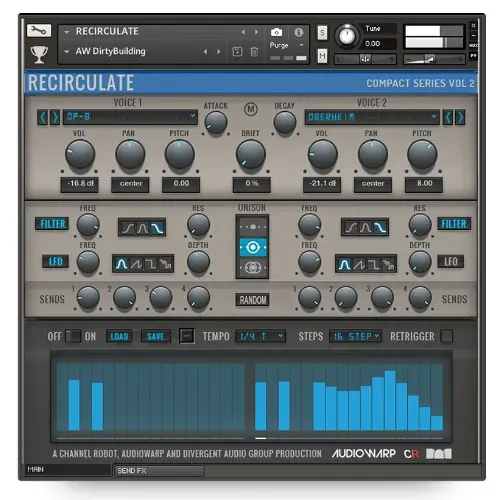Toggle the Voice 1 LFO button
Screen dimensions: 500x500
[x=55, y=262]
